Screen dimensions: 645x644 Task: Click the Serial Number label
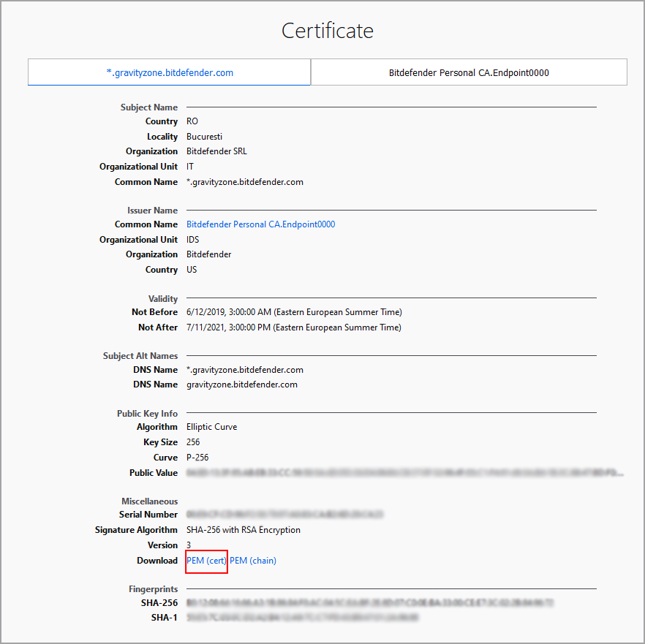click(x=148, y=515)
